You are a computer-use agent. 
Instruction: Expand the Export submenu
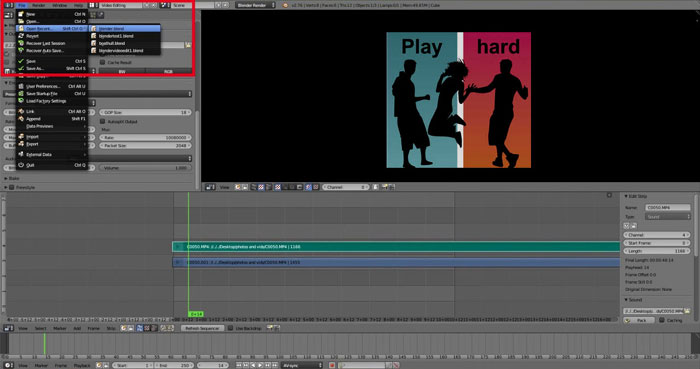(52, 144)
